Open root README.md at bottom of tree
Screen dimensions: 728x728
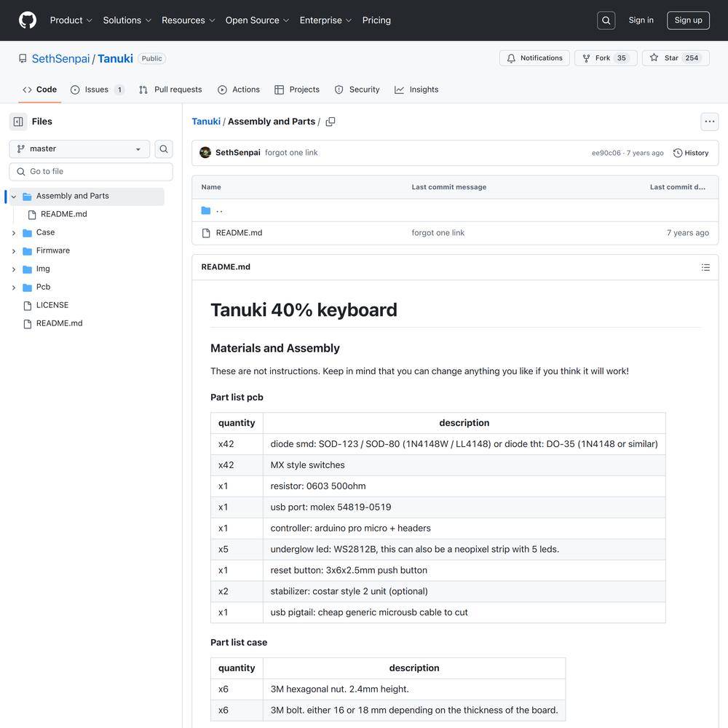pyautogui.click(x=60, y=324)
